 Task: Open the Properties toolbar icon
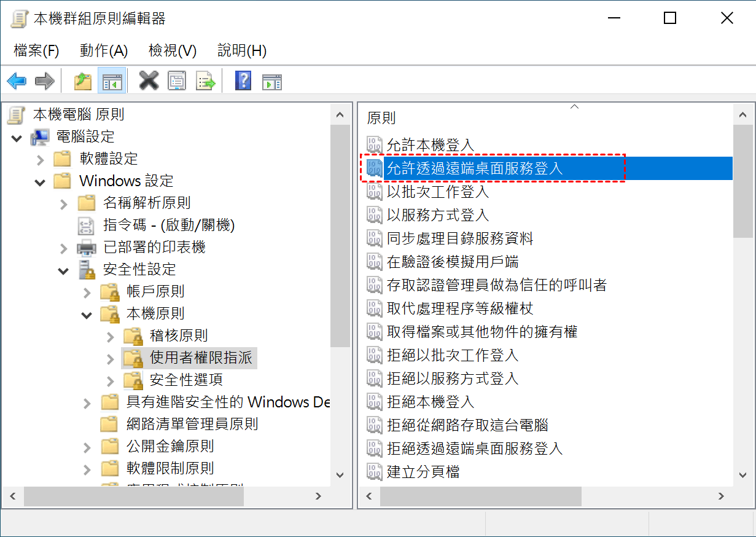coord(177,80)
